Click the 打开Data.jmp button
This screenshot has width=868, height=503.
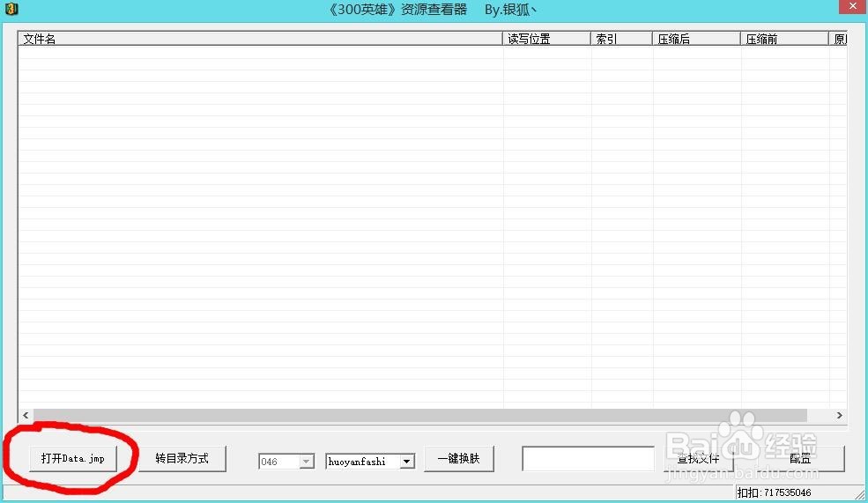click(x=73, y=459)
